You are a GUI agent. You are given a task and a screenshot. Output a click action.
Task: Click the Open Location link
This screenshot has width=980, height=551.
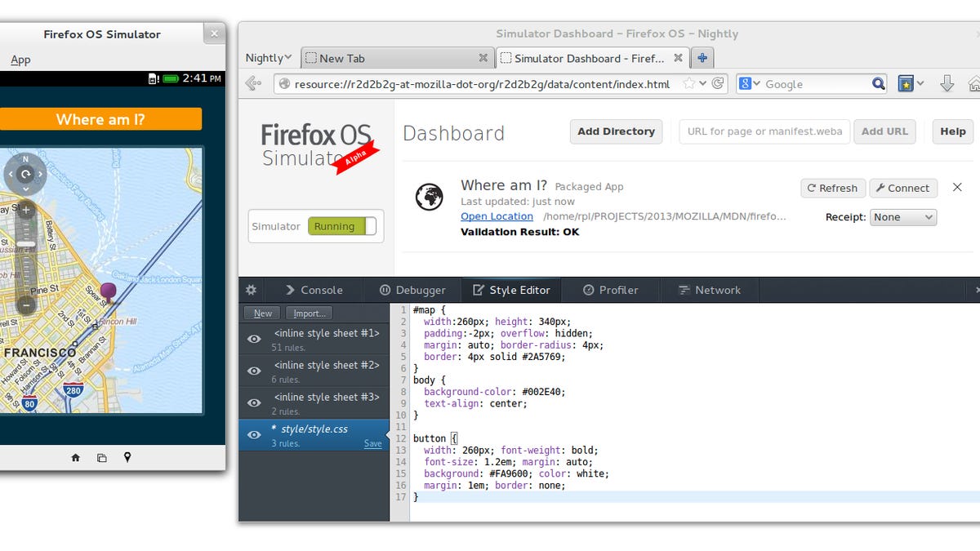(x=497, y=217)
